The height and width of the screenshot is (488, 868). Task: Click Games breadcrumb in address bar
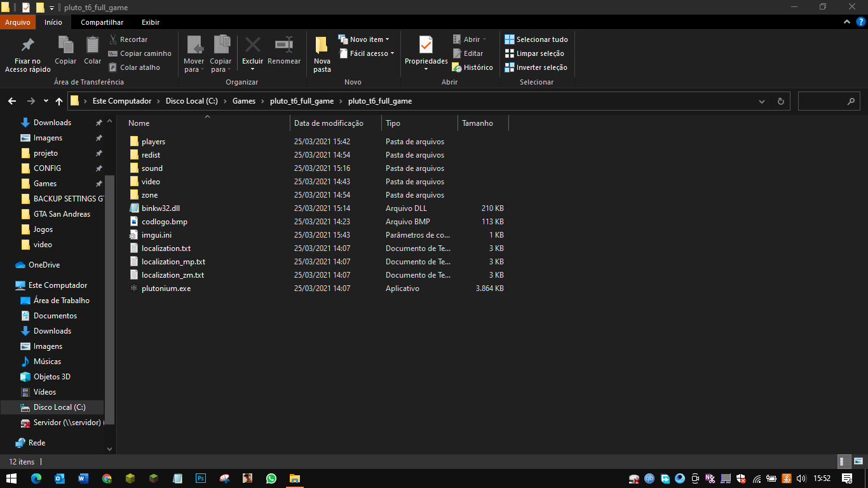pos(244,101)
